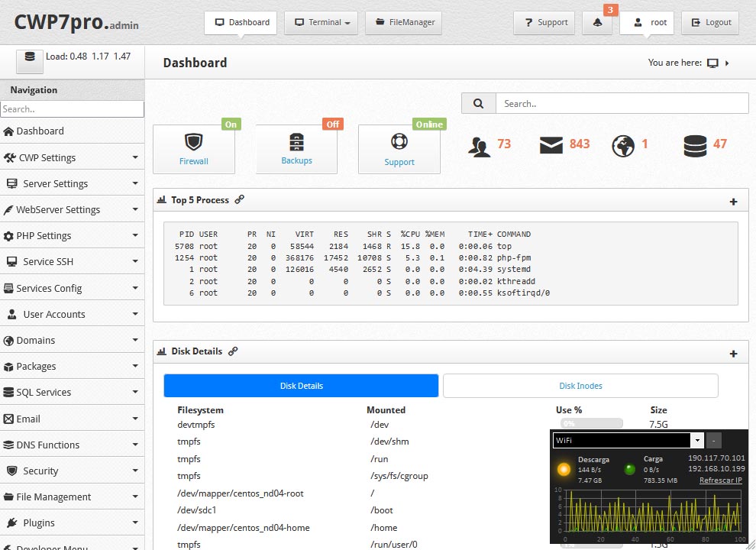This screenshot has height=550, width=756.
Task: Open the mail envelope count icon
Action: point(551,144)
